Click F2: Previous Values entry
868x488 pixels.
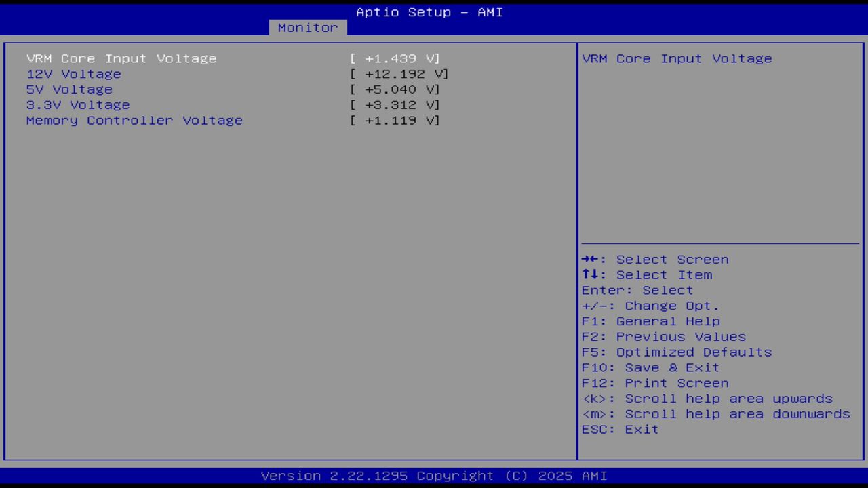pos(663,336)
